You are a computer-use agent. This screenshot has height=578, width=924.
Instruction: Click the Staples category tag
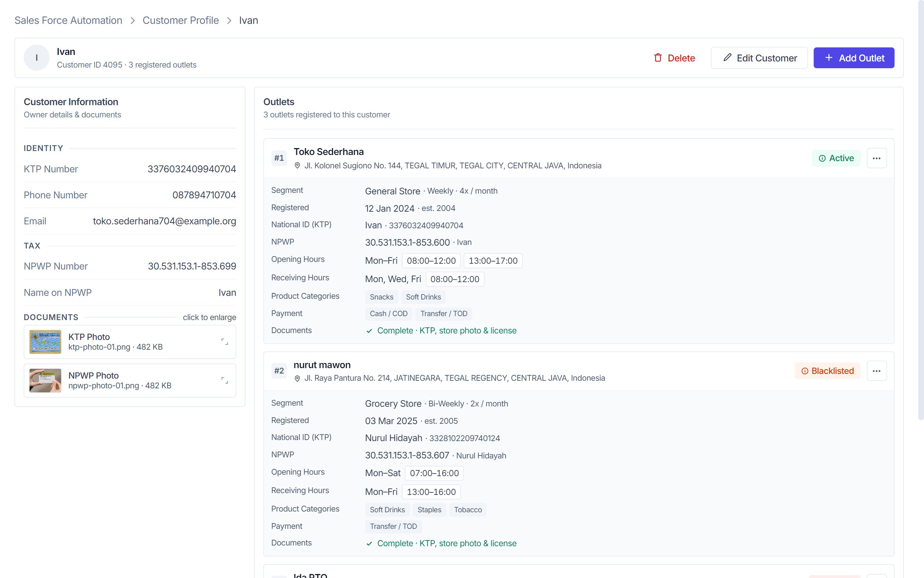click(x=429, y=510)
